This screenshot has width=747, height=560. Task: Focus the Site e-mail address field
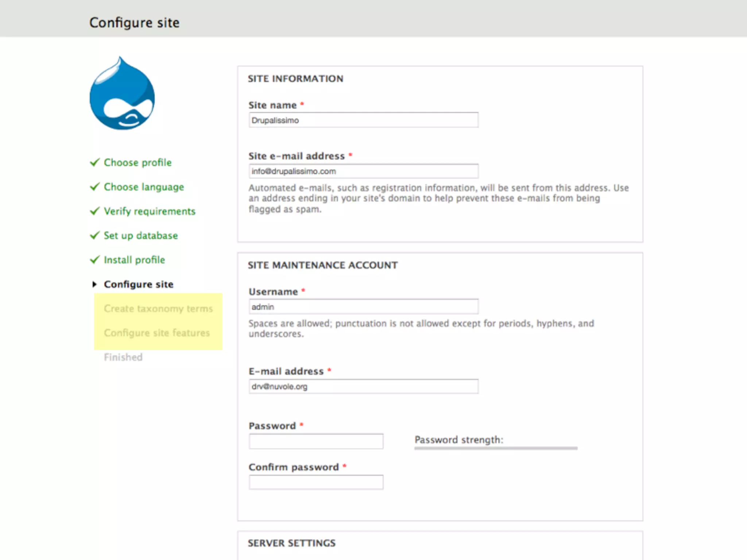click(x=363, y=171)
